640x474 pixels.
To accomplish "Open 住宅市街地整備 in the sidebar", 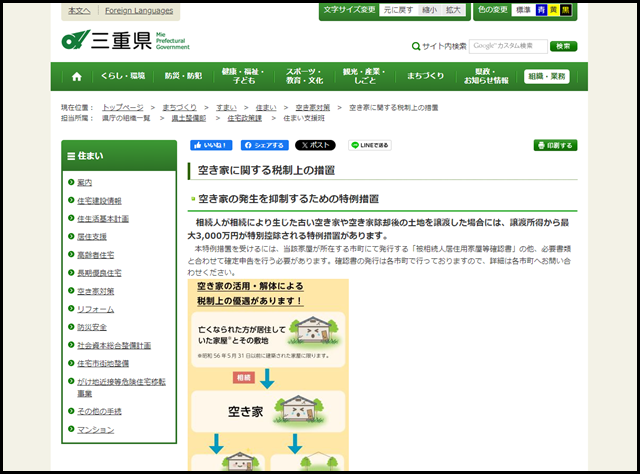I will (103, 363).
